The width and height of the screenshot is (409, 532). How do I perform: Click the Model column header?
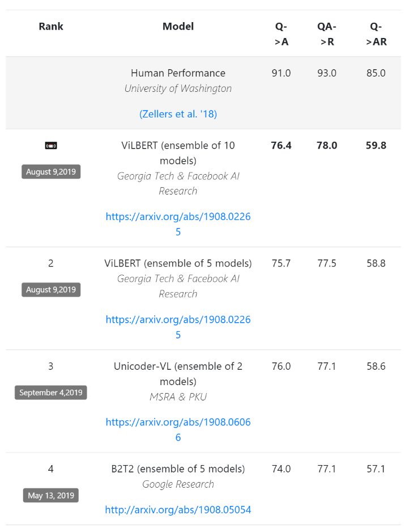pyautogui.click(x=178, y=26)
